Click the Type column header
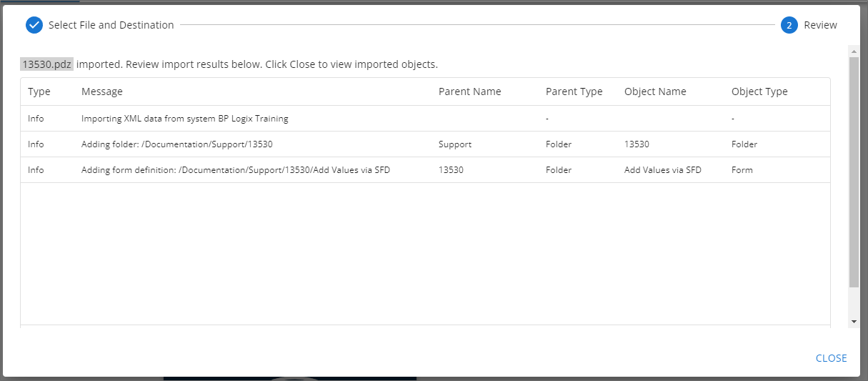 (x=39, y=91)
